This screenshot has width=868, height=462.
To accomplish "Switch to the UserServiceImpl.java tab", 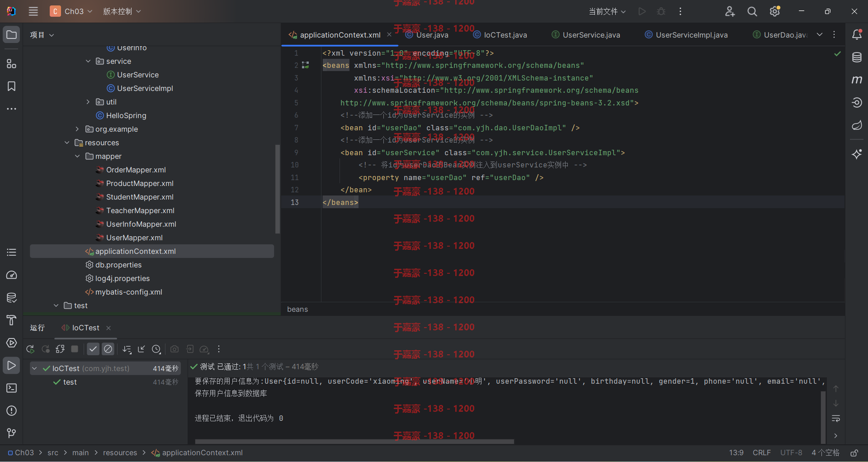I will point(686,35).
